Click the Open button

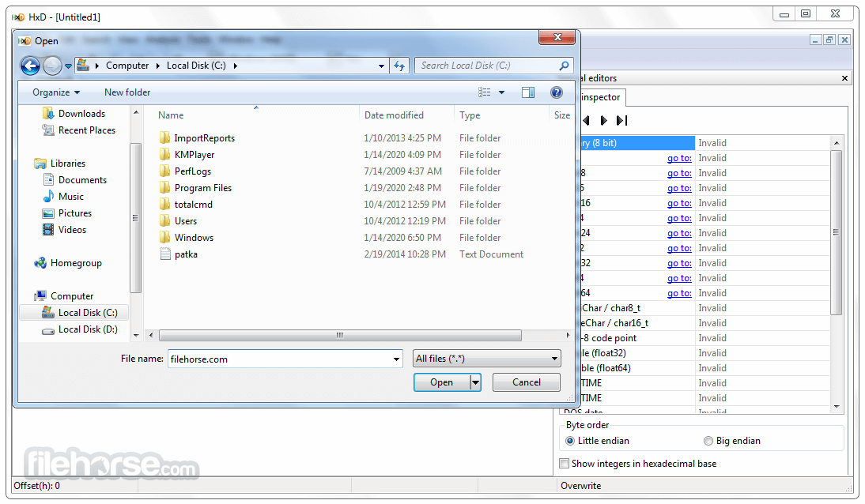pyautogui.click(x=441, y=382)
